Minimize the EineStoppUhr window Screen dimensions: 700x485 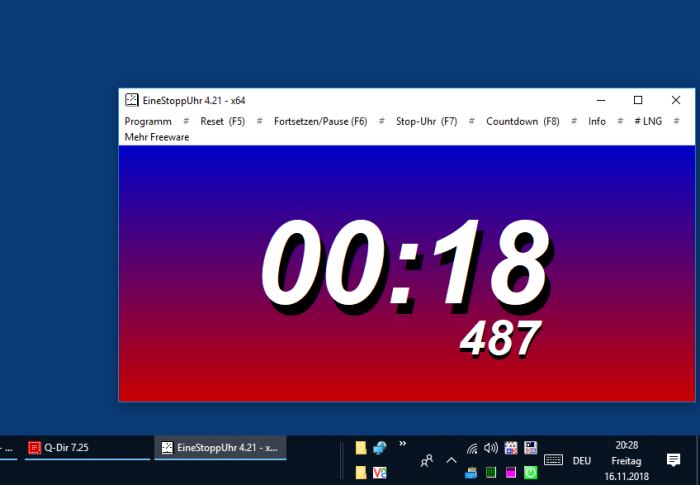coord(601,100)
